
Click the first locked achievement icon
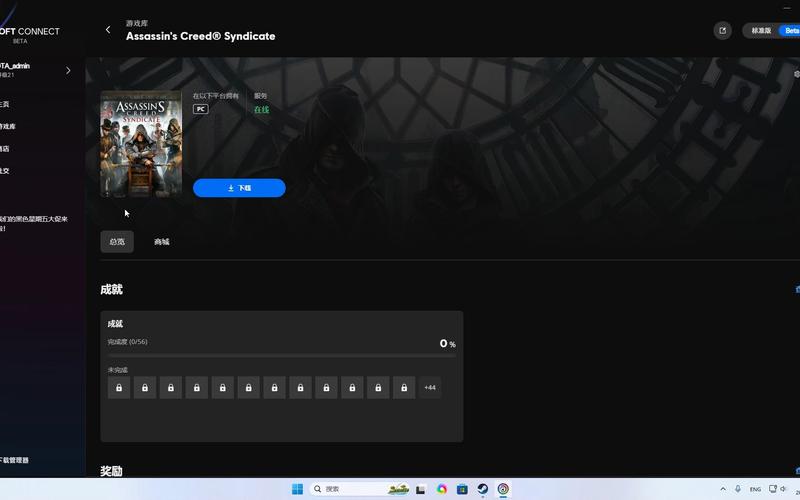[119, 388]
